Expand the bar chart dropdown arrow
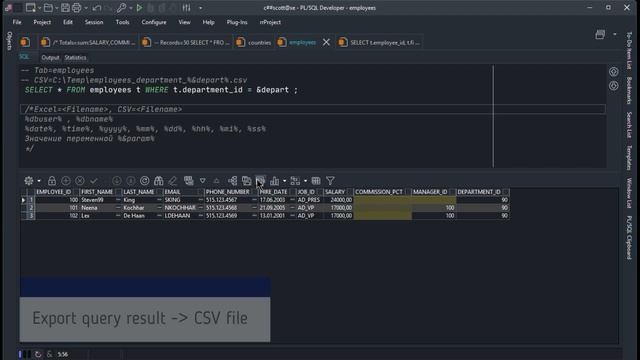The width and height of the screenshot is (640, 360). pyautogui.click(x=284, y=181)
